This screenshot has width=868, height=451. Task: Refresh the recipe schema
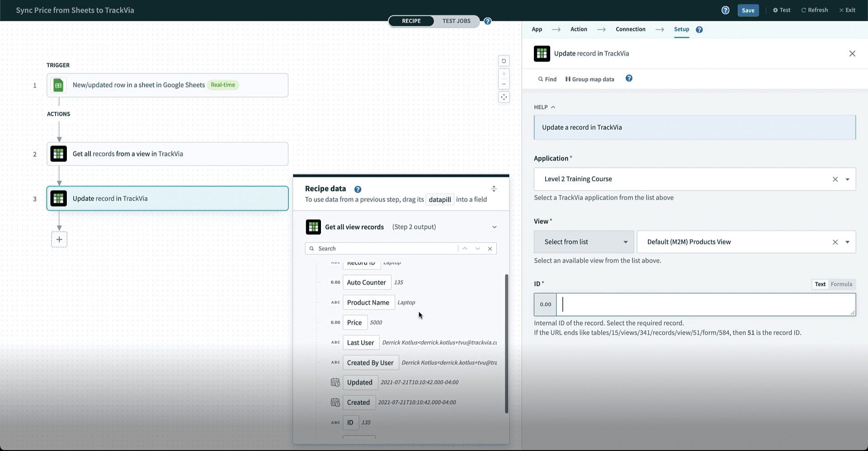click(x=815, y=10)
